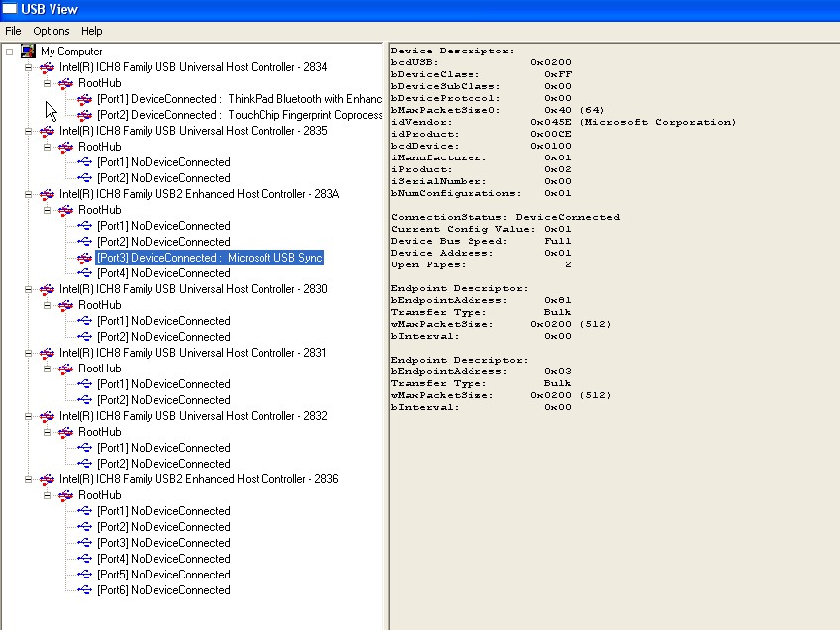
Task: Select TouchChip Fingerprint Coprocess device row
Action: [240, 115]
